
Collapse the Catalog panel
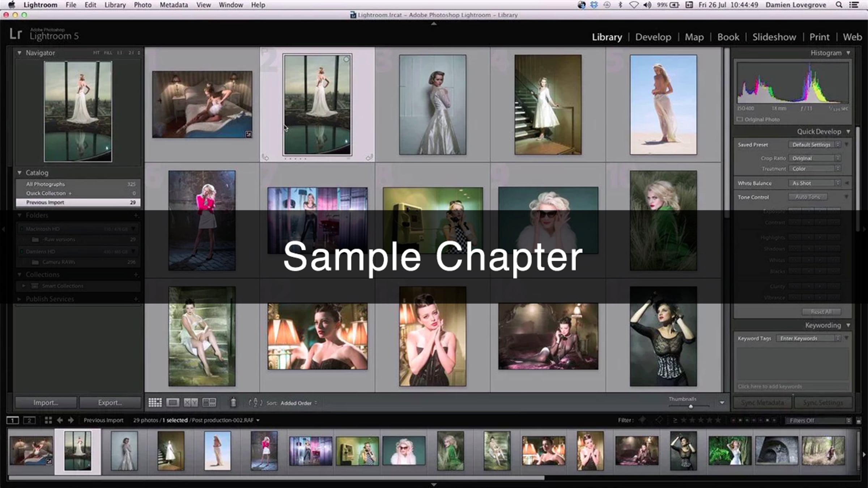pyautogui.click(x=19, y=173)
